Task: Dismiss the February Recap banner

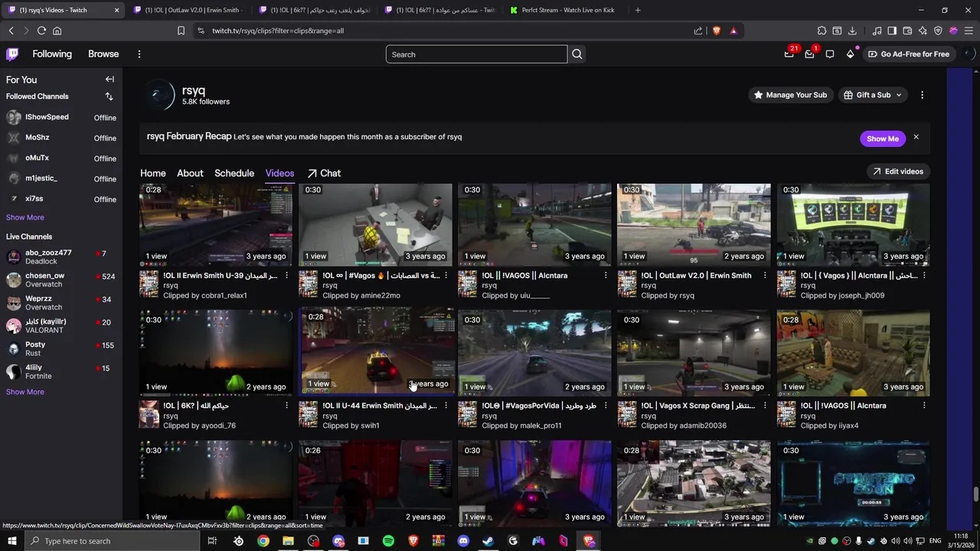Action: pos(916,137)
